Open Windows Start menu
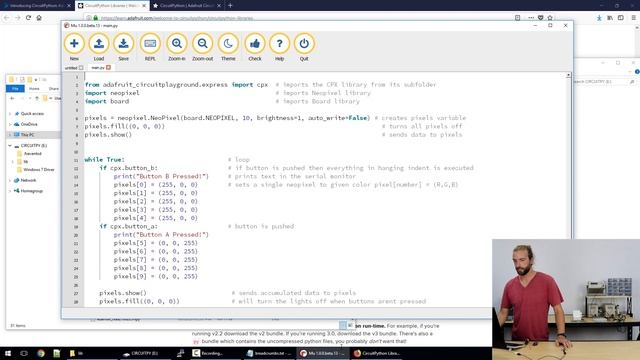Image resolution: width=640 pixels, height=360 pixels. coord(7,353)
